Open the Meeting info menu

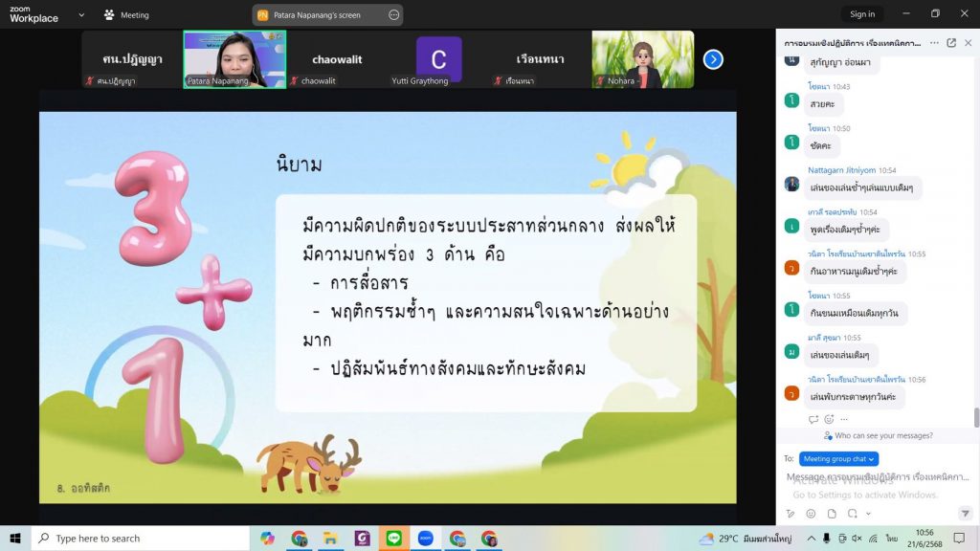coord(126,15)
